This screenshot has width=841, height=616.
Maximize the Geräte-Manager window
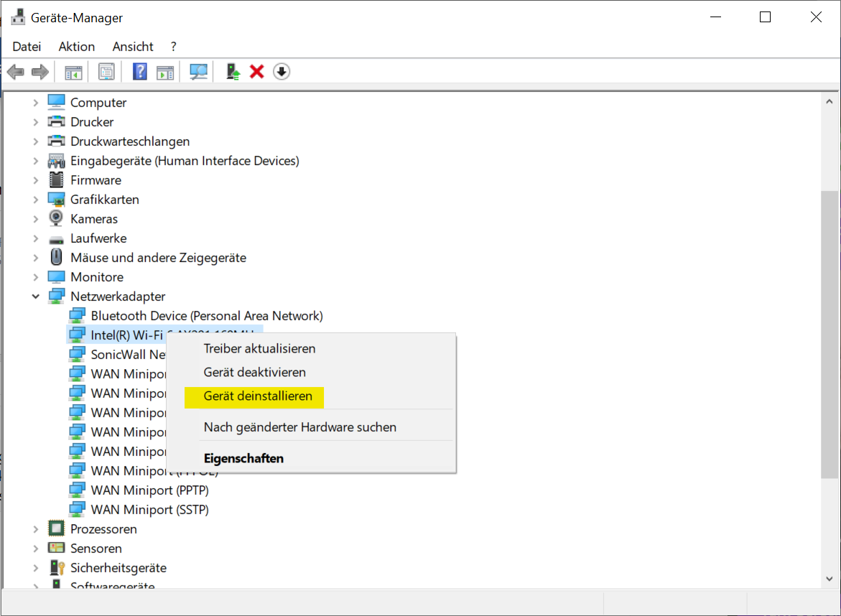pos(766,17)
